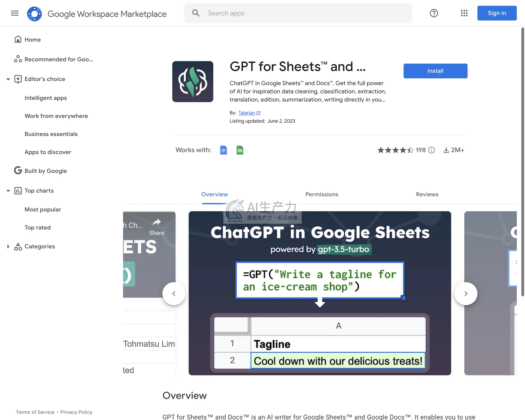Click the five-star rating display
Image resolution: width=525 pixels, height=420 pixels.
pos(395,150)
